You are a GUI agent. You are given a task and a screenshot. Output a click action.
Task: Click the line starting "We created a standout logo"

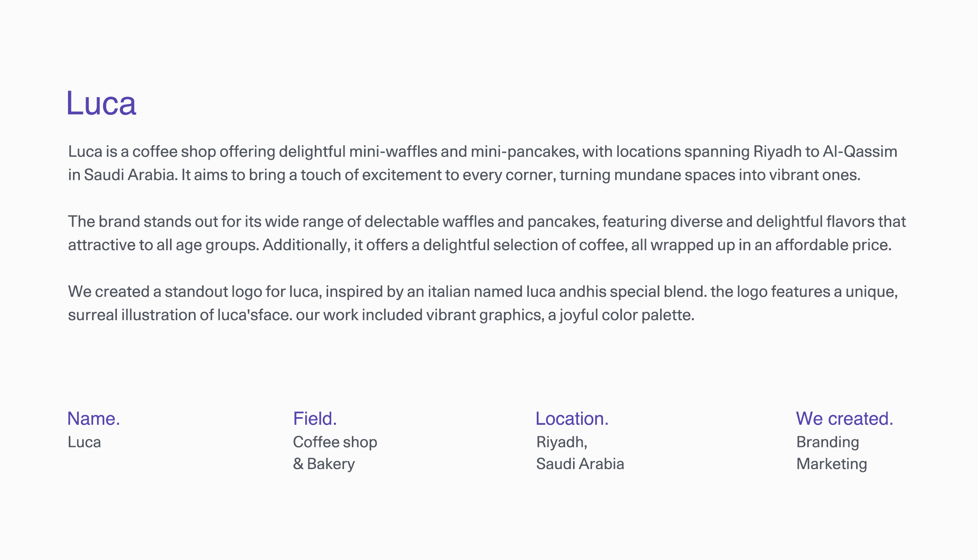coord(483,291)
